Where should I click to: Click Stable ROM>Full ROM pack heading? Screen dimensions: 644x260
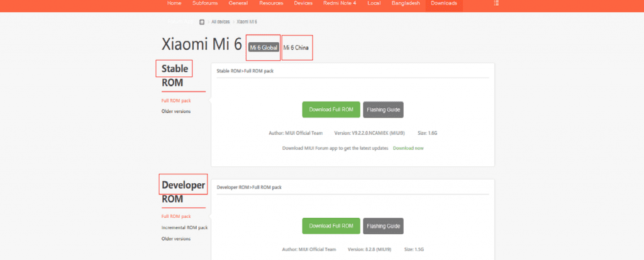[245, 71]
